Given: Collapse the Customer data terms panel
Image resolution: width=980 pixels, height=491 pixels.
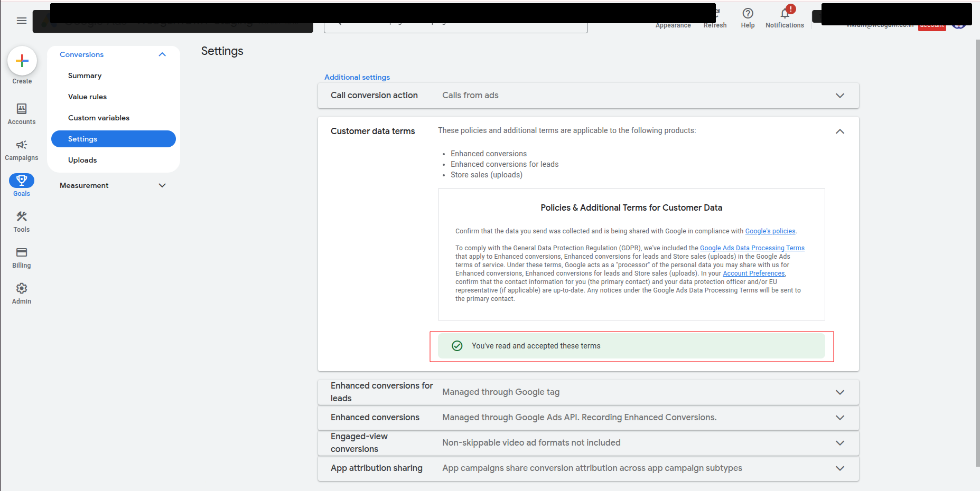Looking at the screenshot, I should pos(840,131).
